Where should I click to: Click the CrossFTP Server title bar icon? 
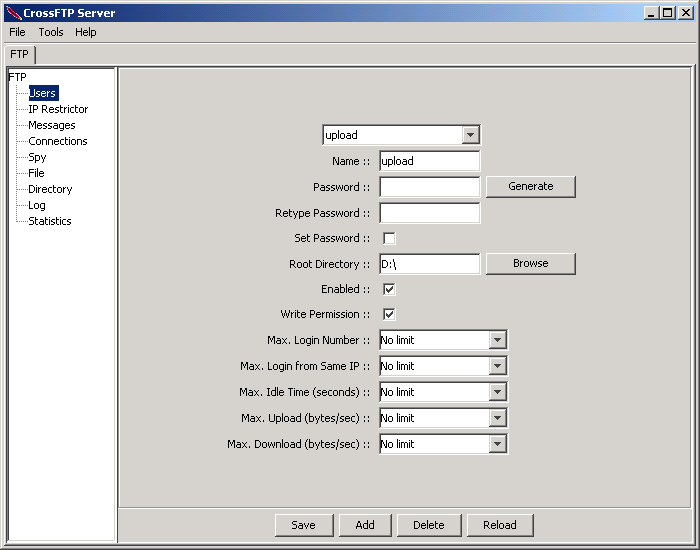pos(12,13)
